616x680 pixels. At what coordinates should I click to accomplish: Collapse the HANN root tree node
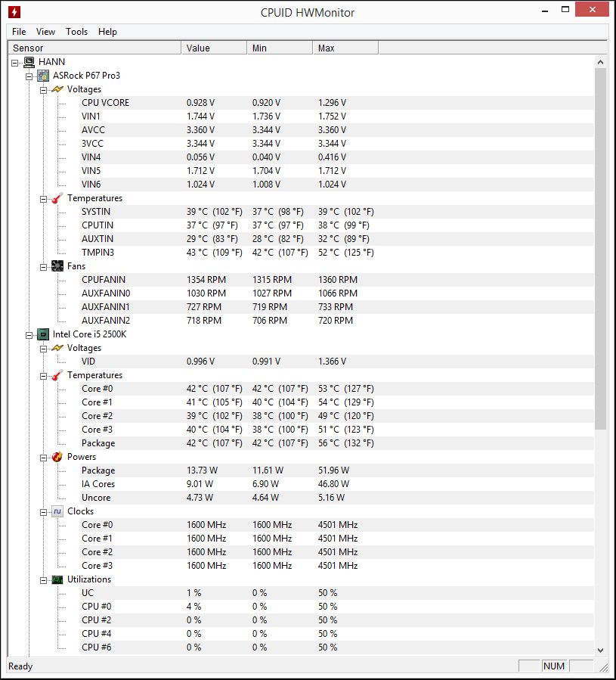coord(16,62)
